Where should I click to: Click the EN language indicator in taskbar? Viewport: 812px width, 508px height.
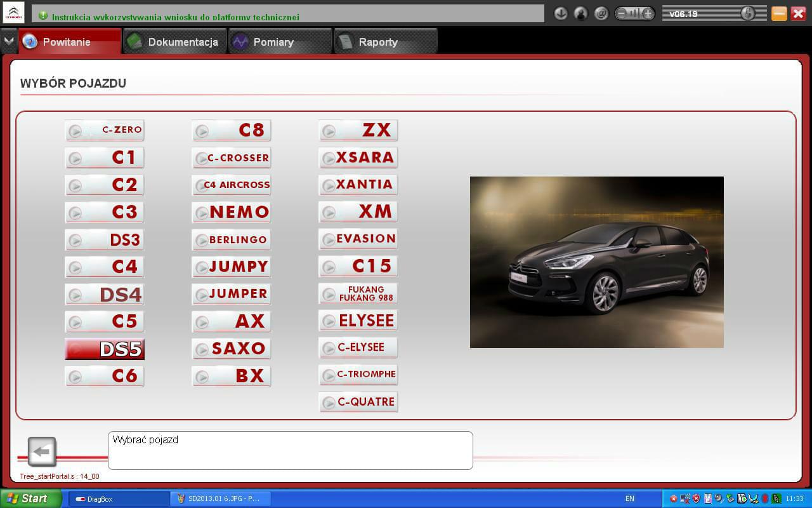pyautogui.click(x=630, y=499)
